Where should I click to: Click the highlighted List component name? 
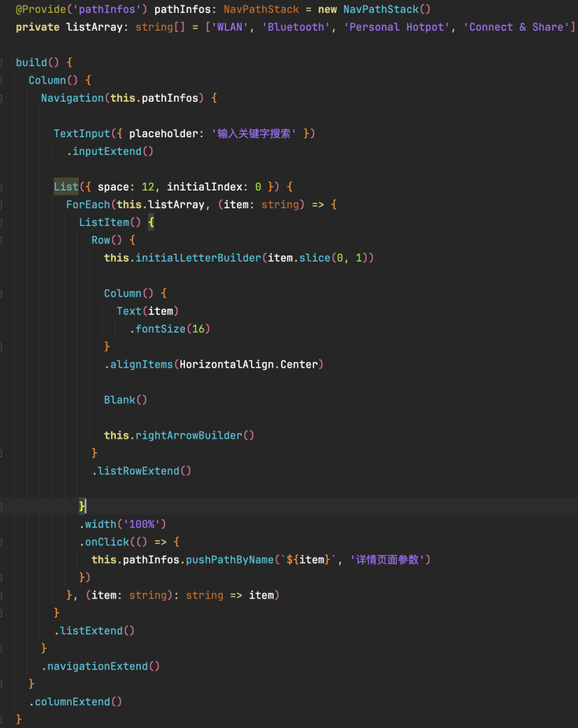tap(66, 187)
